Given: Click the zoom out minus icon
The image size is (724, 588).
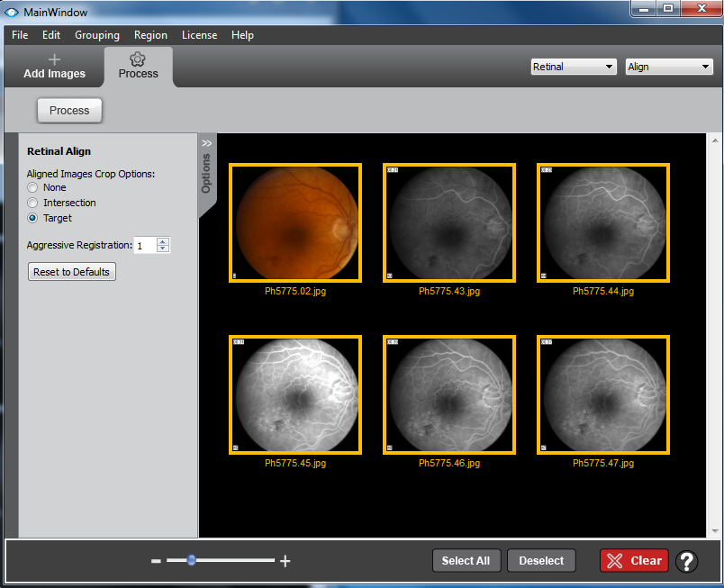Looking at the screenshot, I should tap(156, 561).
